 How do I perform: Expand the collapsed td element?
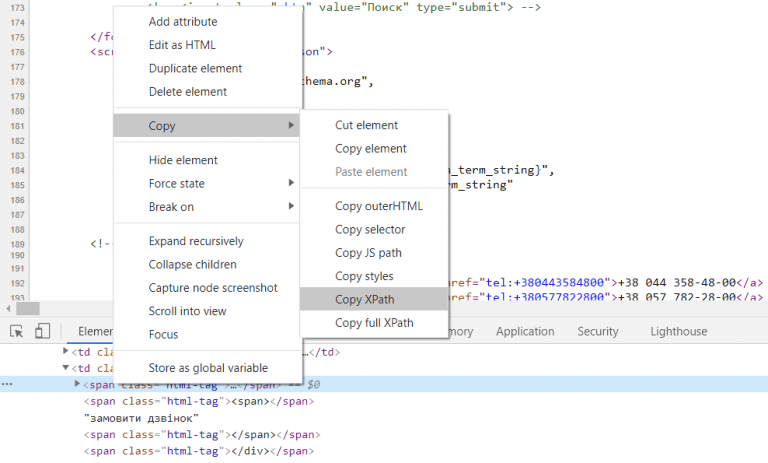[x=67, y=352]
